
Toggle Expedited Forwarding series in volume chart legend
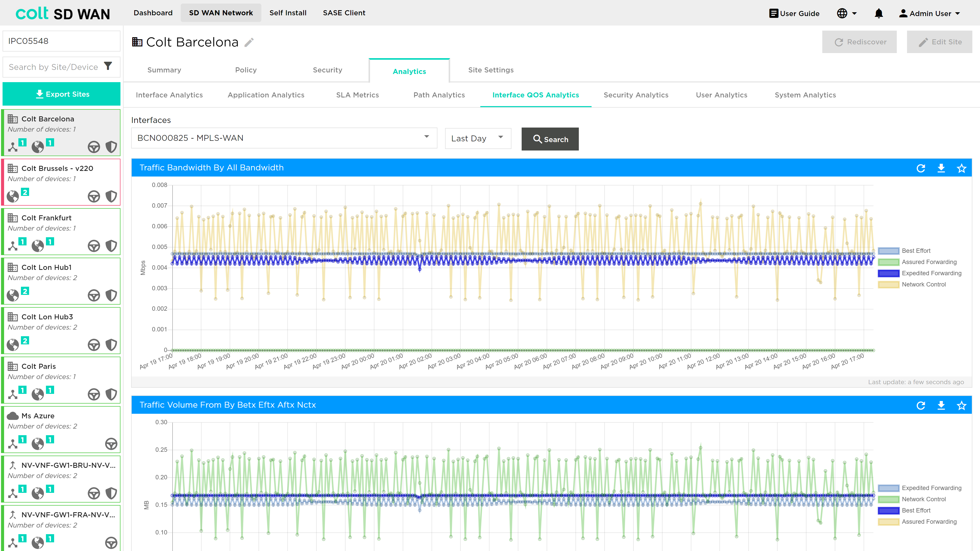pyautogui.click(x=920, y=488)
